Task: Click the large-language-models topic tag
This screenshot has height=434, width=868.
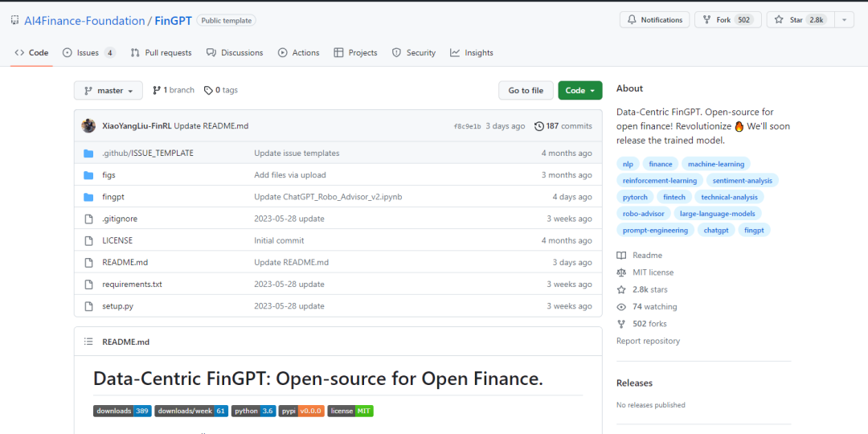Action: coord(718,214)
